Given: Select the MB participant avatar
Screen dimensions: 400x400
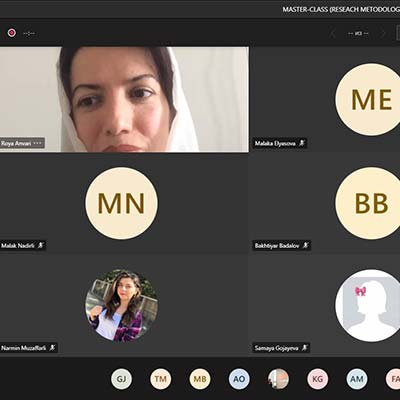Looking at the screenshot, I should (200, 379).
